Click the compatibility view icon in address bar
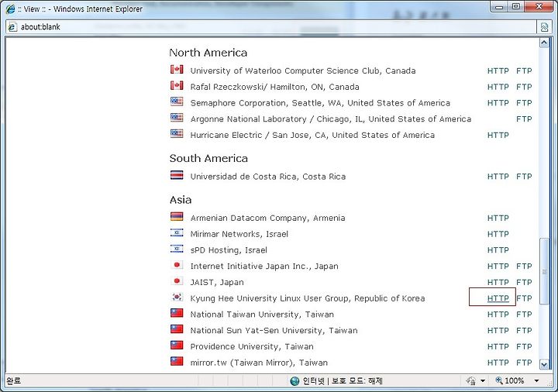This screenshot has height=392, width=558. click(544, 27)
